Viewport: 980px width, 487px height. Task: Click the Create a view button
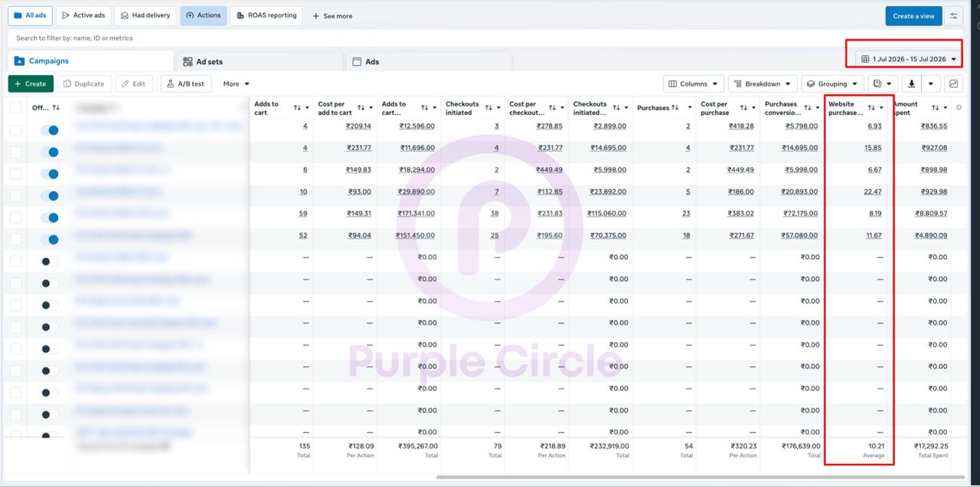pyautogui.click(x=913, y=16)
